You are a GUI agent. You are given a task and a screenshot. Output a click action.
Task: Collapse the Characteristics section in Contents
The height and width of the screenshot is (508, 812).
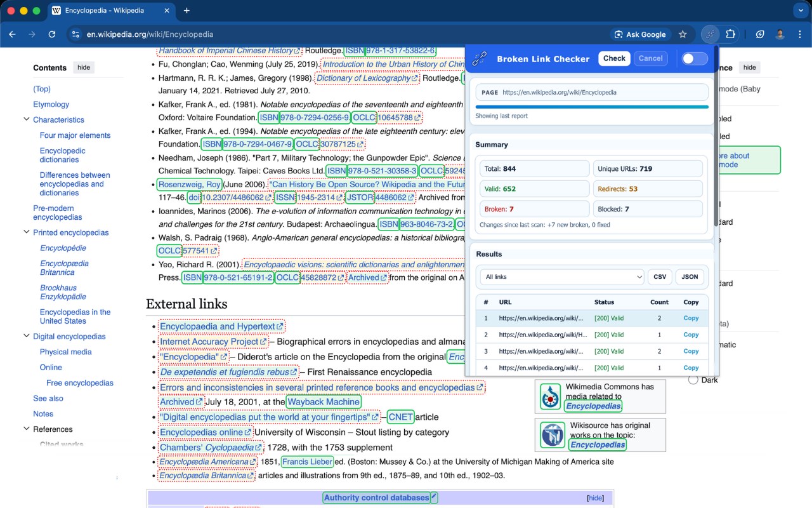(x=27, y=119)
